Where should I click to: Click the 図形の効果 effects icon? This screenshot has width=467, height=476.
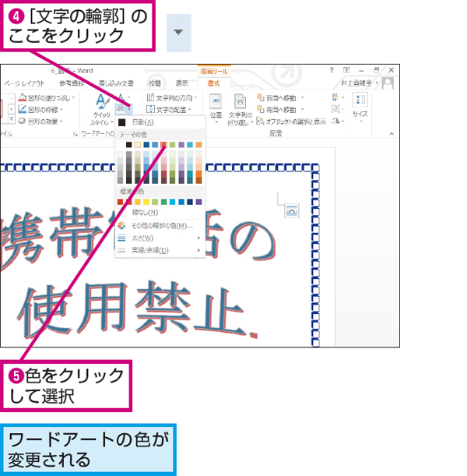point(22,121)
